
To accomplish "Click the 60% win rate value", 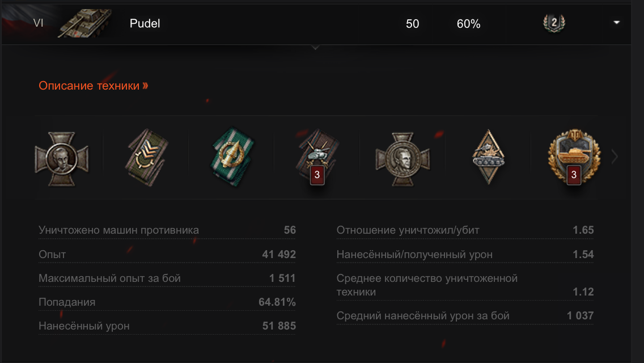I will click(x=468, y=24).
